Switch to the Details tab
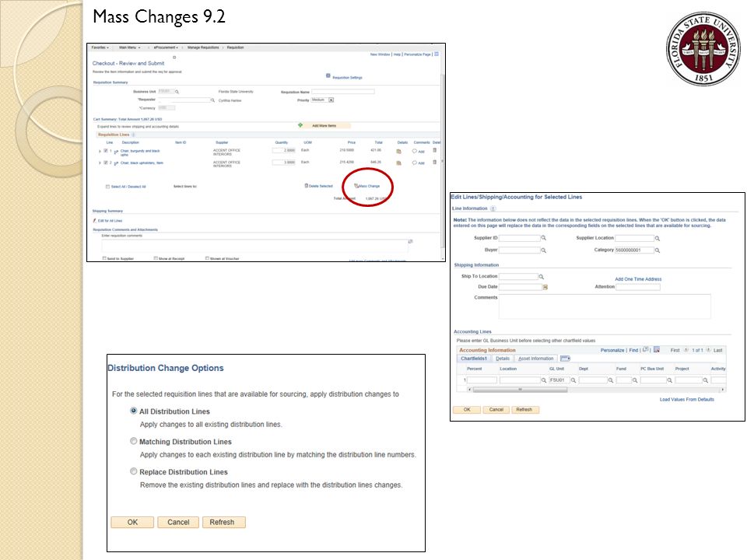The image size is (747, 560). coord(503,359)
